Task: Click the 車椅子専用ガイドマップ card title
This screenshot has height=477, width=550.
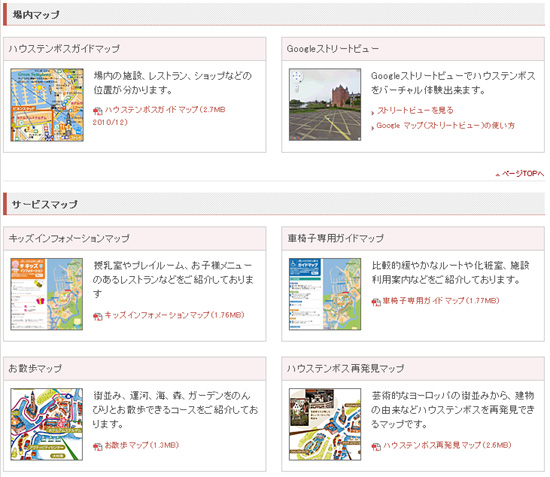Action: click(x=336, y=238)
